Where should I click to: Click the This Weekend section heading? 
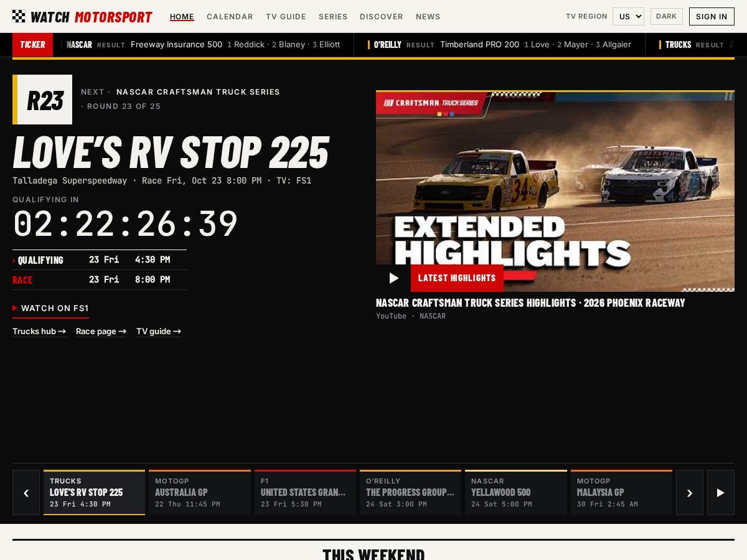tap(374, 554)
